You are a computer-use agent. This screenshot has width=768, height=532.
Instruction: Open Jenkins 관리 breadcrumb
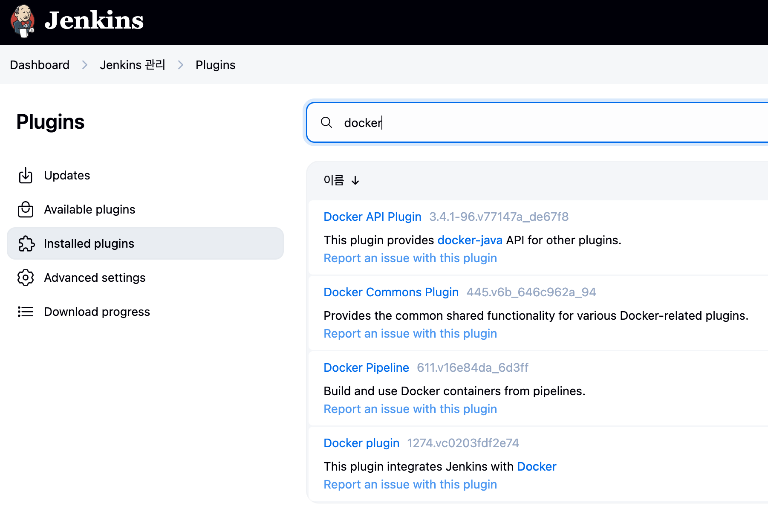click(133, 65)
